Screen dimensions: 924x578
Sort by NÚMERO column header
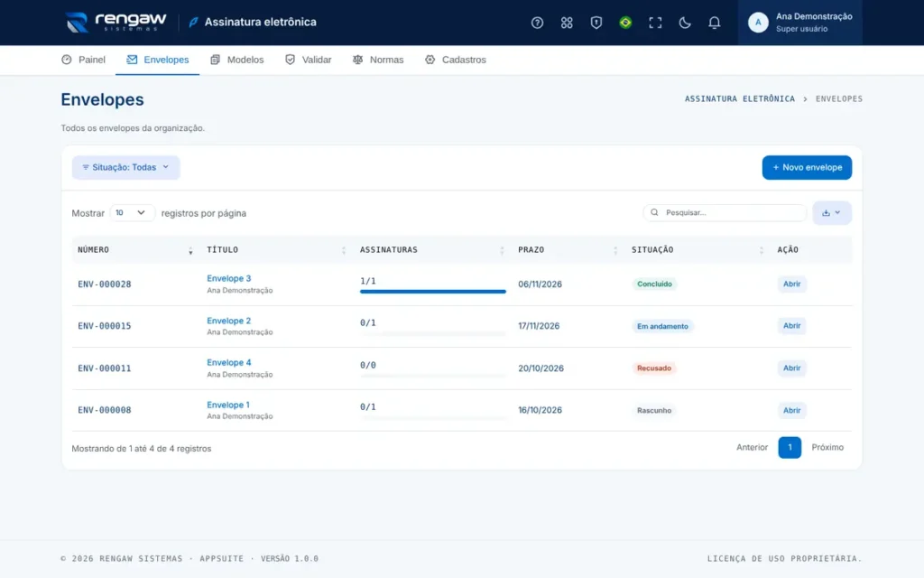tap(135, 250)
